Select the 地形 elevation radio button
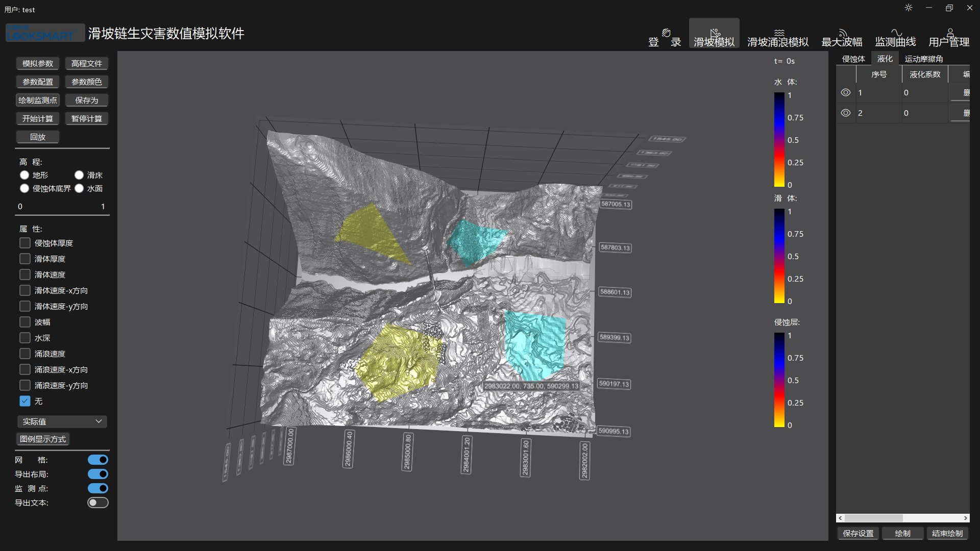 (24, 176)
